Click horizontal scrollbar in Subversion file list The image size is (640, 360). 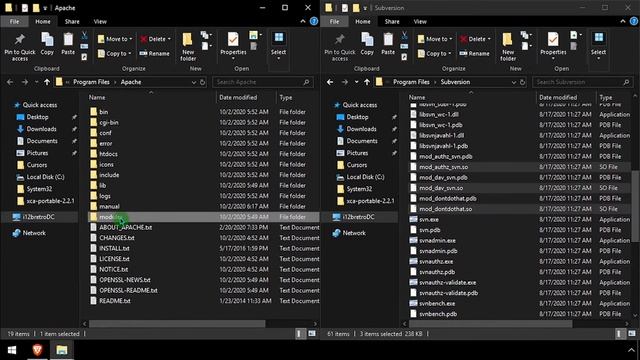coord(491,324)
